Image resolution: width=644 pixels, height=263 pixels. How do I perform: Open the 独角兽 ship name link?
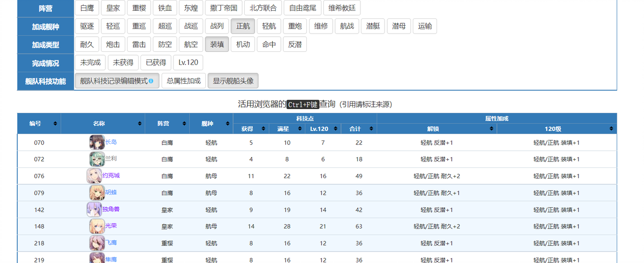click(x=111, y=209)
